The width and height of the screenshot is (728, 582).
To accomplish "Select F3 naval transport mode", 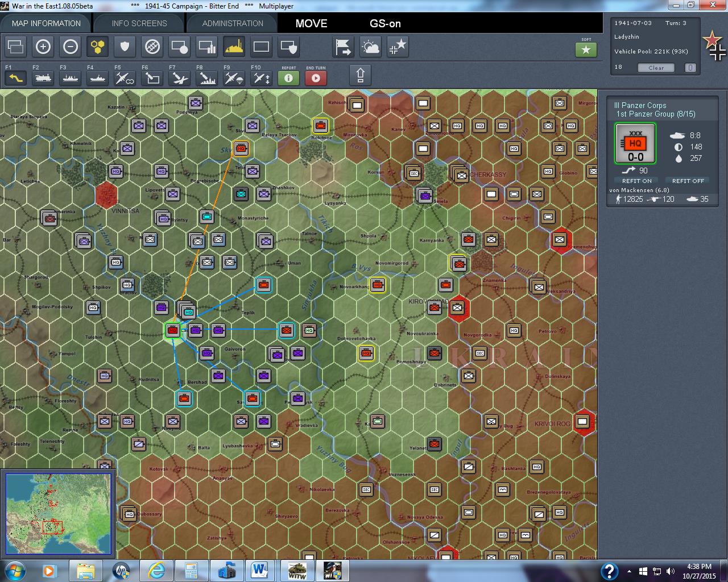I will [x=71, y=78].
